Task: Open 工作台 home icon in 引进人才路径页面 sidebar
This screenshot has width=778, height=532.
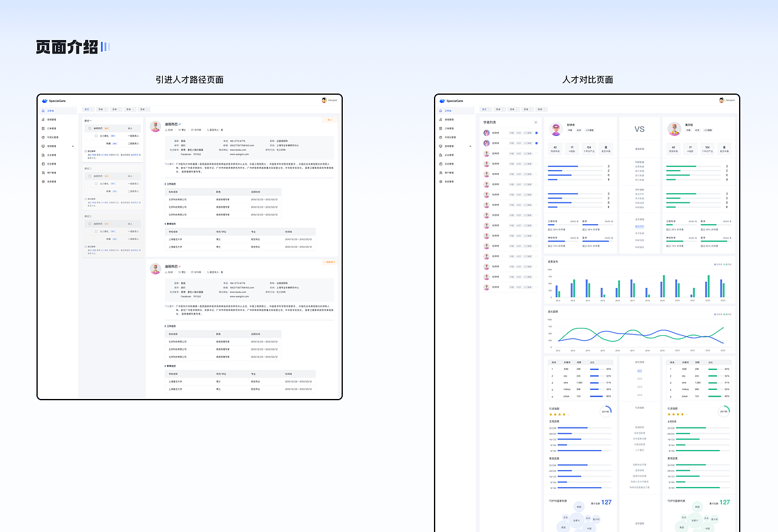Action: tap(43, 111)
